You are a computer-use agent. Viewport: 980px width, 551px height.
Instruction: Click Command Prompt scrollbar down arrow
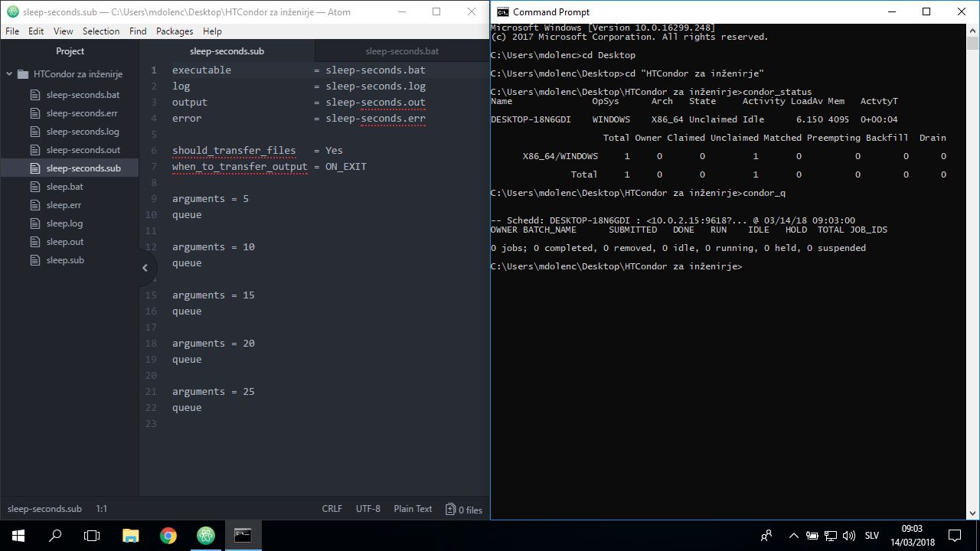(973, 514)
